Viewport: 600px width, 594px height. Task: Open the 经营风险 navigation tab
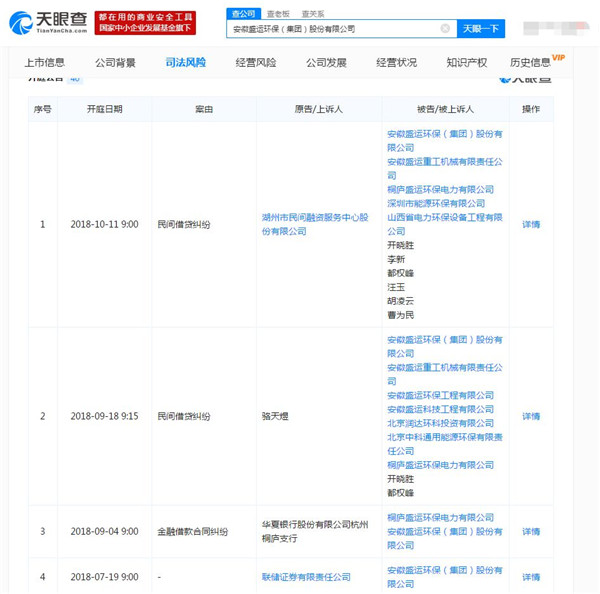256,63
